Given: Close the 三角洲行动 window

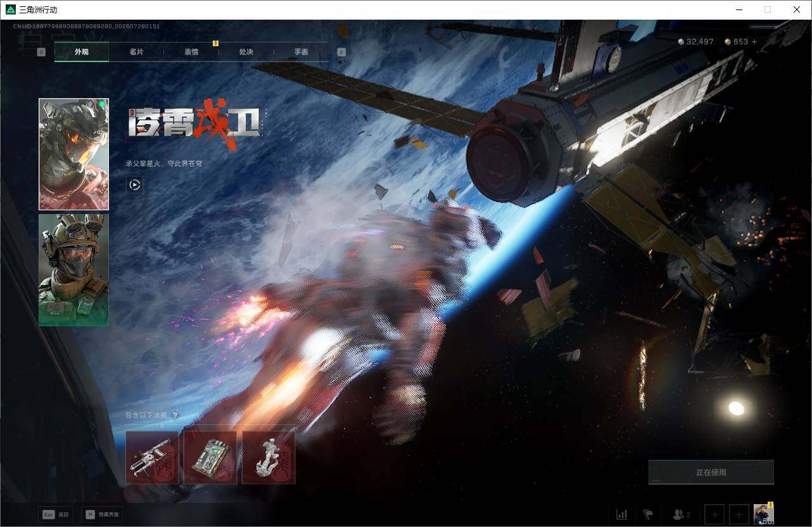Looking at the screenshot, I should [x=797, y=10].
